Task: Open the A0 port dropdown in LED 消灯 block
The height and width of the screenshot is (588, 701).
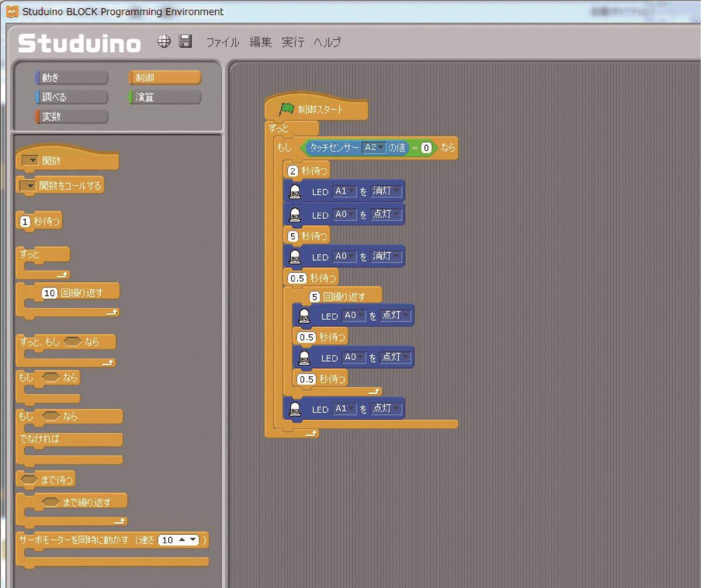Action: pos(344,256)
